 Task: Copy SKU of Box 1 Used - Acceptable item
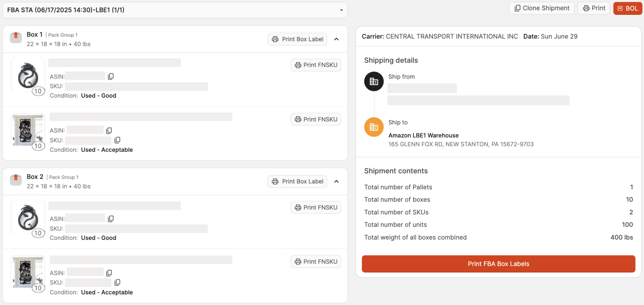[118, 140]
